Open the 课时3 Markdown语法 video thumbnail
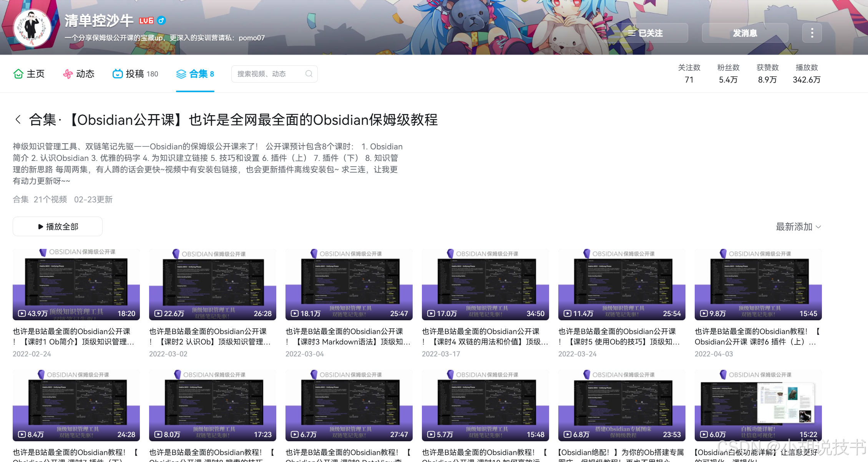 [349, 284]
